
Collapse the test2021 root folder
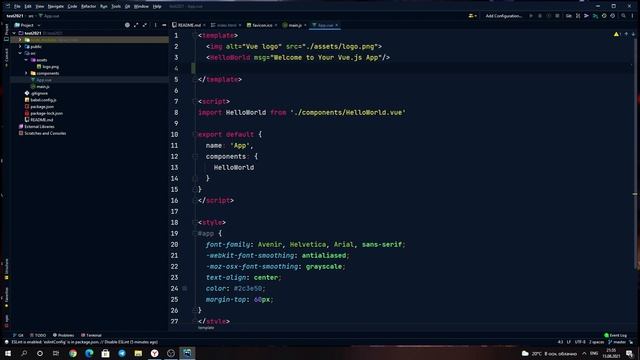coord(14,33)
